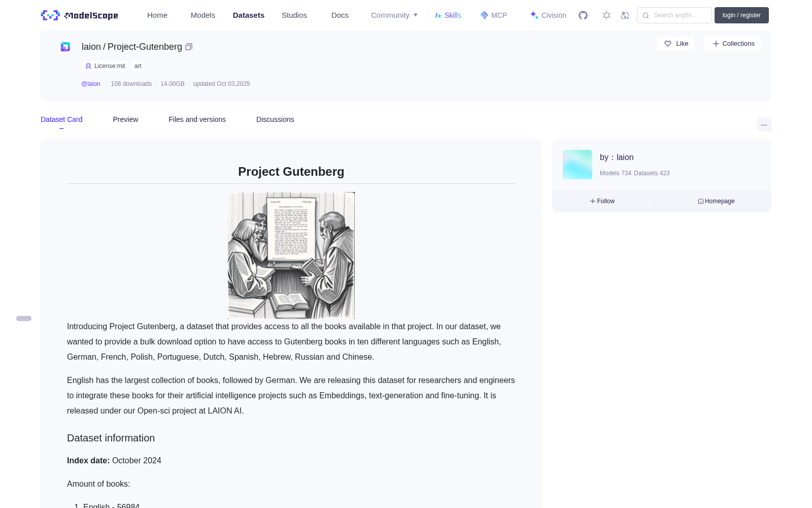Screen dimensions: 812x508
Task: Click the floating pill handle at left edge
Action: pos(24,319)
